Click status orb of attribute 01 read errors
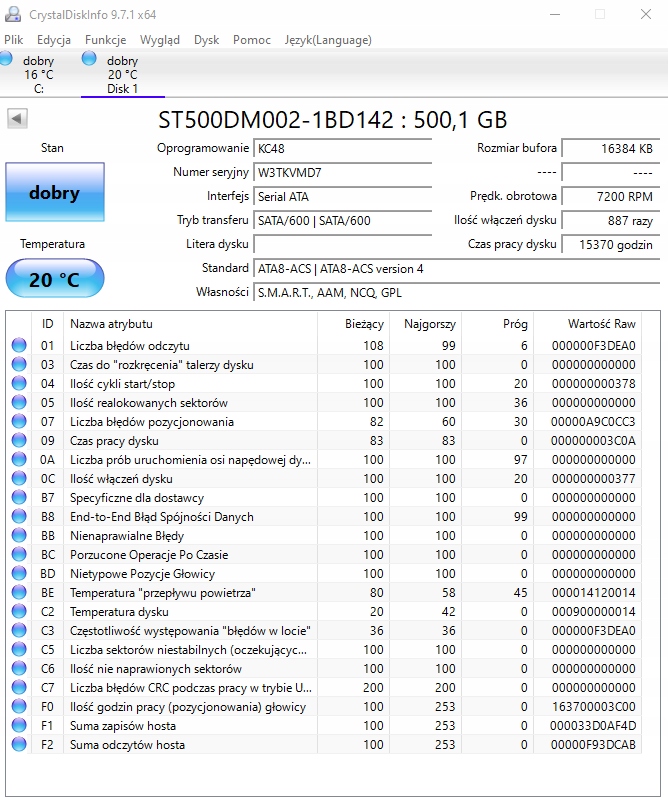This screenshot has height=802, width=668. [19, 346]
